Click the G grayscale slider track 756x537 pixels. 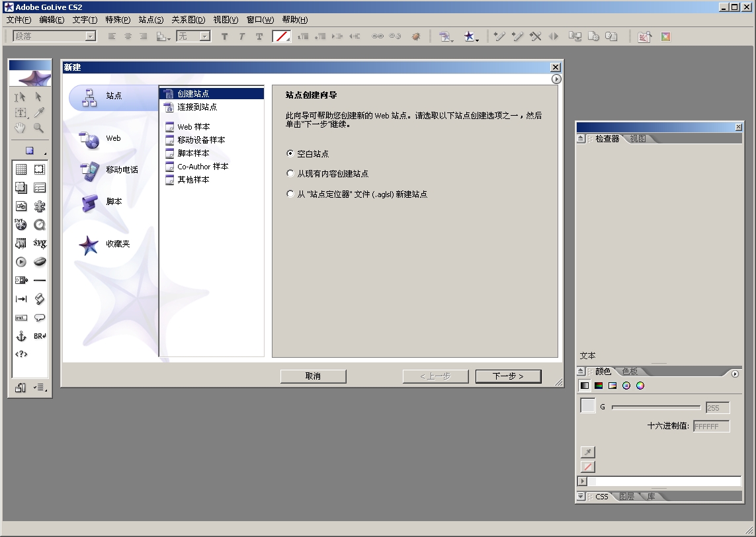coord(655,407)
